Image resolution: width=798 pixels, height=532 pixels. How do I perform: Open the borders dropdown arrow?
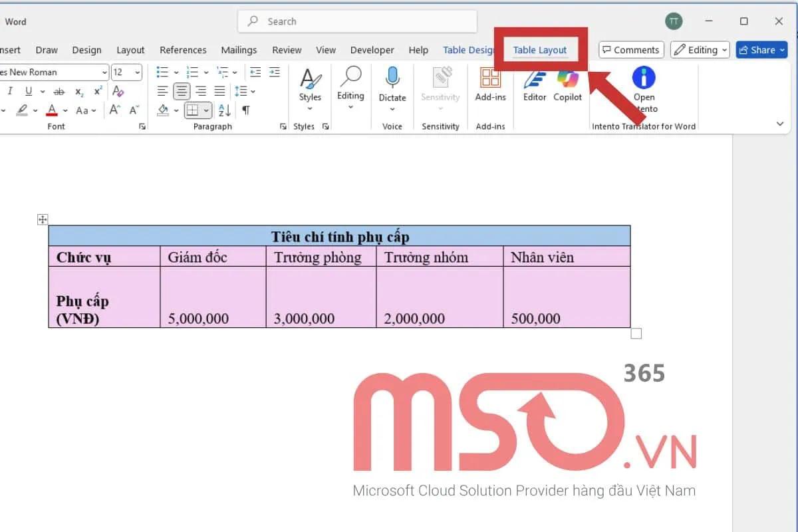[205, 110]
